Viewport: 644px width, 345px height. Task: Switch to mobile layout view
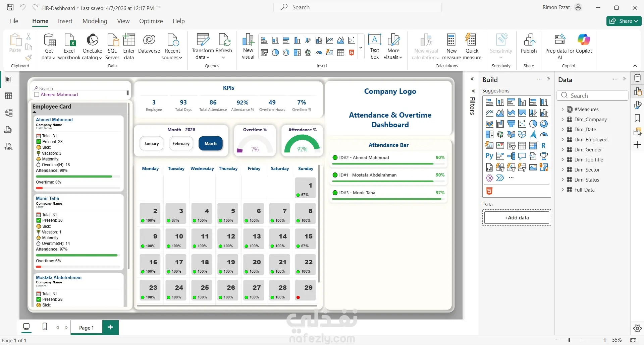tap(45, 326)
